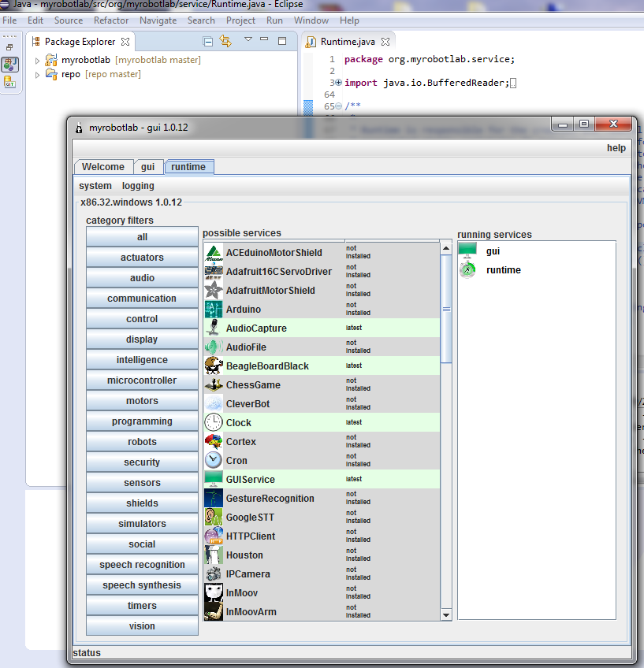Image resolution: width=644 pixels, height=668 pixels.
Task: Filter services by microcontroller
Action: (142, 380)
